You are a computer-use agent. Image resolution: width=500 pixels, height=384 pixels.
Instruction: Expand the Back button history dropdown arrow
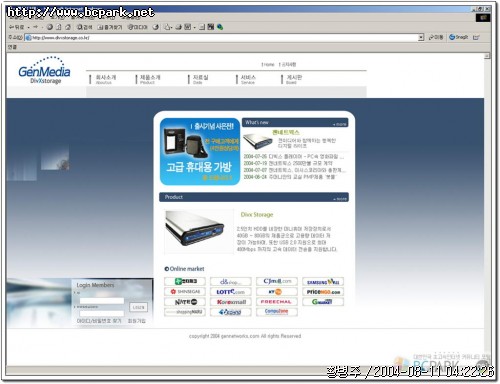(28, 27)
